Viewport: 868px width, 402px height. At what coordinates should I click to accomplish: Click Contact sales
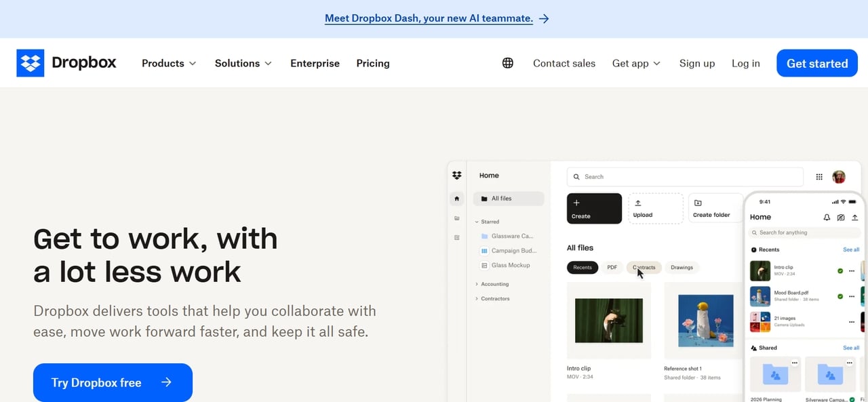coord(564,63)
